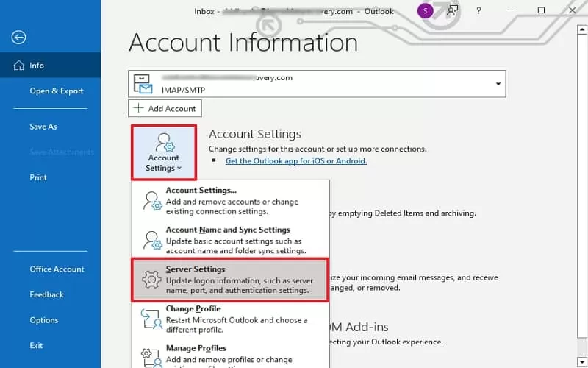This screenshot has width=588, height=368.
Task: Choose Account Name and Sync Settings
Action: (x=231, y=241)
